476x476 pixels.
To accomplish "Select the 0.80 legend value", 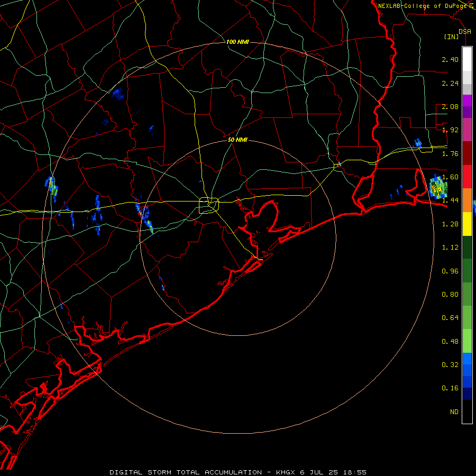I will [450, 295].
